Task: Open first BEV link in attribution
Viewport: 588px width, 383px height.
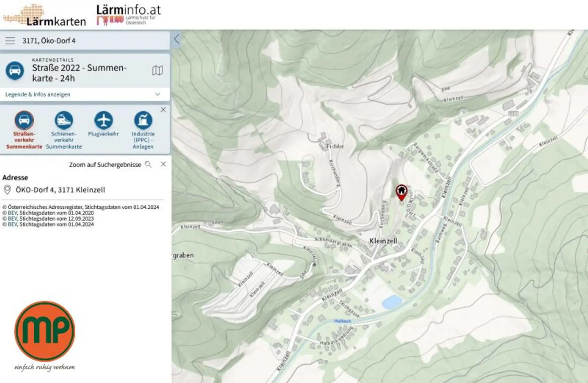Action: coord(12,213)
